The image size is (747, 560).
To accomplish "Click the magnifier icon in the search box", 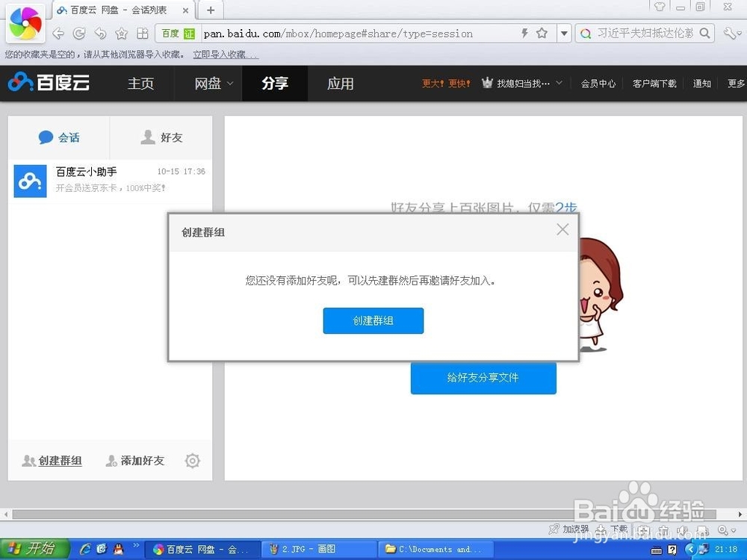I will click(703, 33).
